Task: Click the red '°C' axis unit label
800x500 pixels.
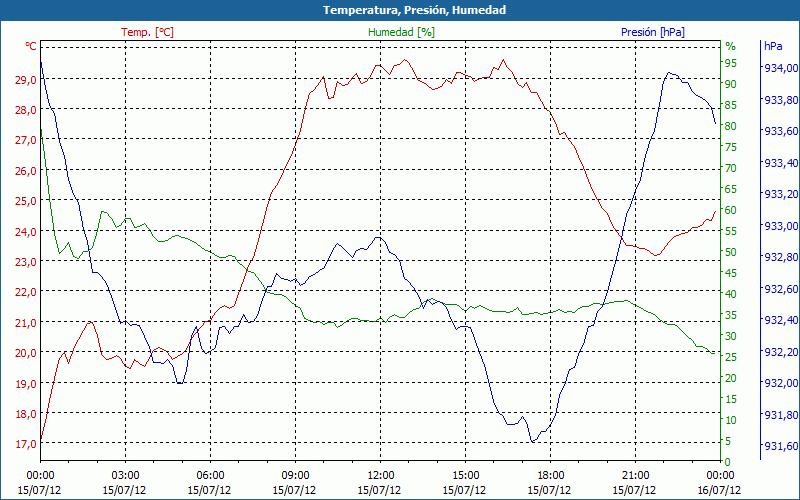Action: tap(31, 46)
